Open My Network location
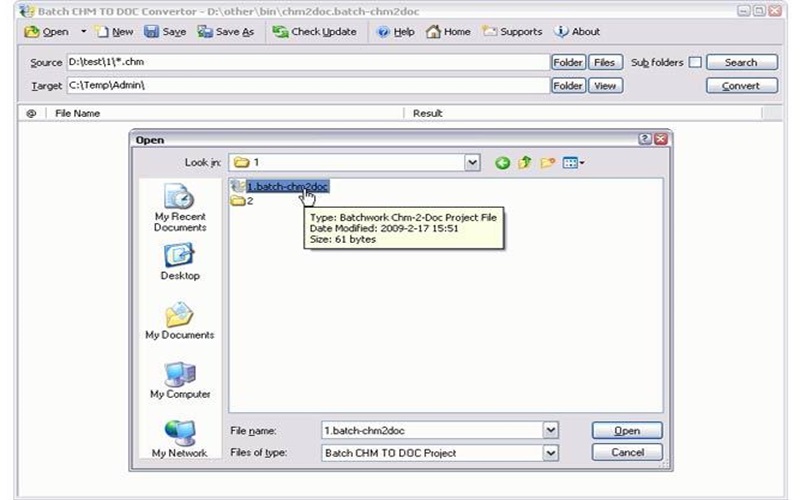The height and width of the screenshot is (500, 800). [180, 439]
